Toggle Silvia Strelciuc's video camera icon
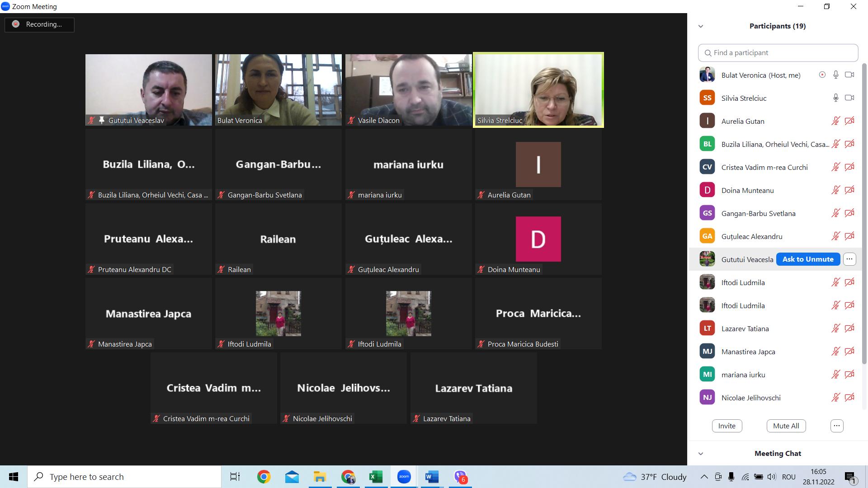Image resolution: width=868 pixels, height=488 pixels. tap(849, 98)
